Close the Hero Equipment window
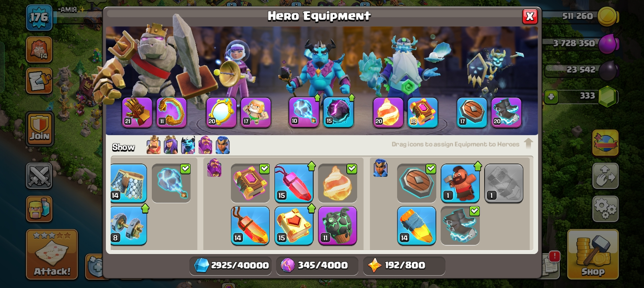Viewport: 644px width, 288px height. (x=530, y=16)
